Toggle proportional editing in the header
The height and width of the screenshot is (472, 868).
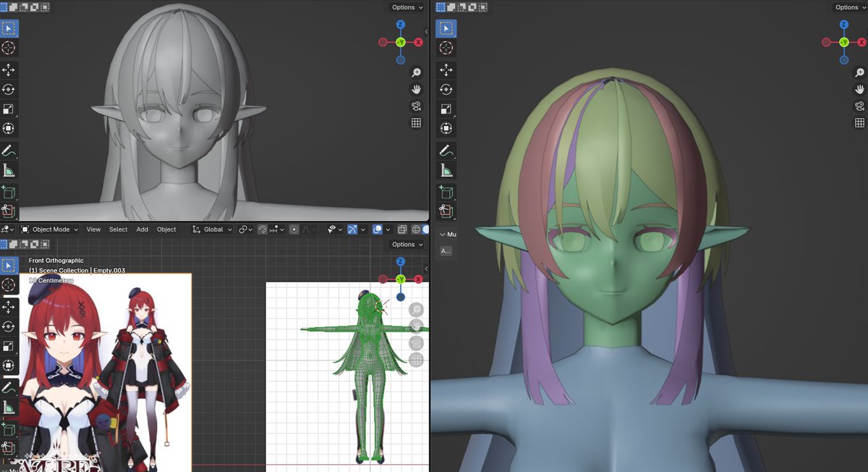pyautogui.click(x=294, y=229)
